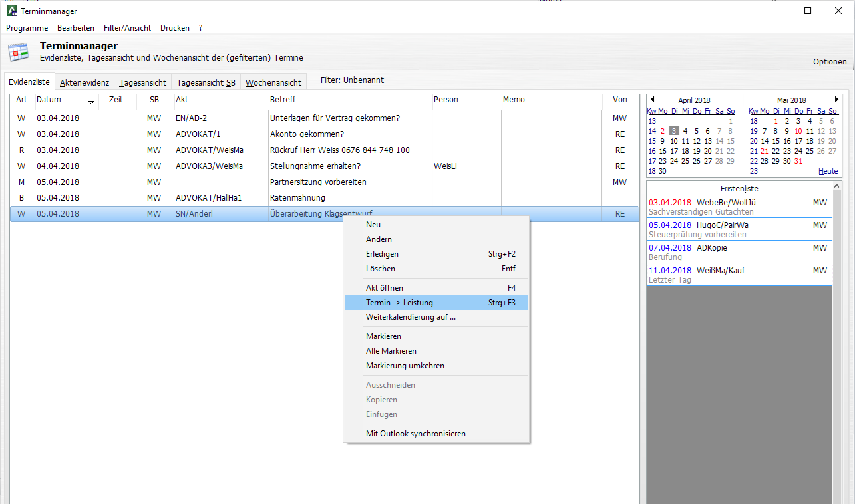This screenshot has height=504, width=855.
Task: Select Fristenliste entry 'WebeBe/WolfJü'
Action: coord(739,207)
